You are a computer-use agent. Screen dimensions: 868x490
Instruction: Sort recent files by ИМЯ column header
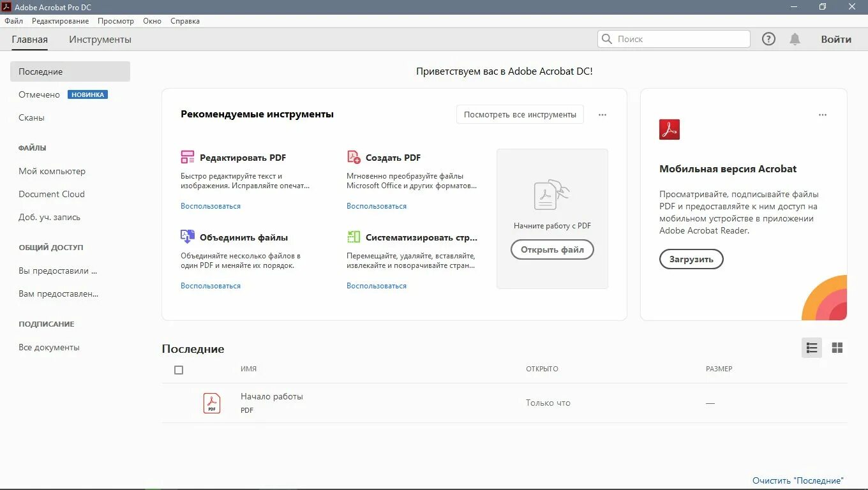point(248,369)
